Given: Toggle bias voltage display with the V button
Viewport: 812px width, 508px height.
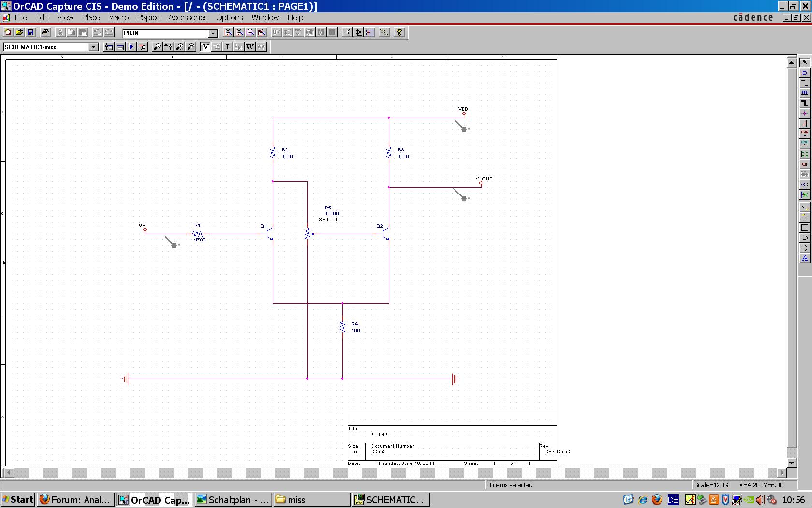Looking at the screenshot, I should [205, 47].
